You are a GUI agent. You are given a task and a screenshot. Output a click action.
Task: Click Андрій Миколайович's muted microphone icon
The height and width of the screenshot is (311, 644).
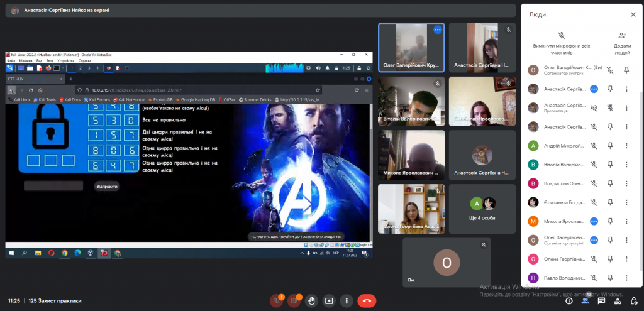pos(594,146)
